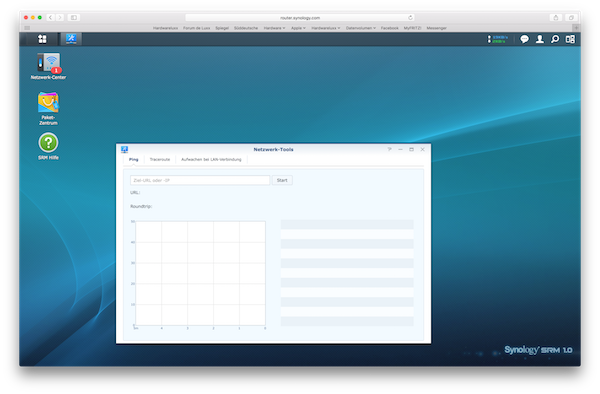Go back in Safari

click(51, 18)
